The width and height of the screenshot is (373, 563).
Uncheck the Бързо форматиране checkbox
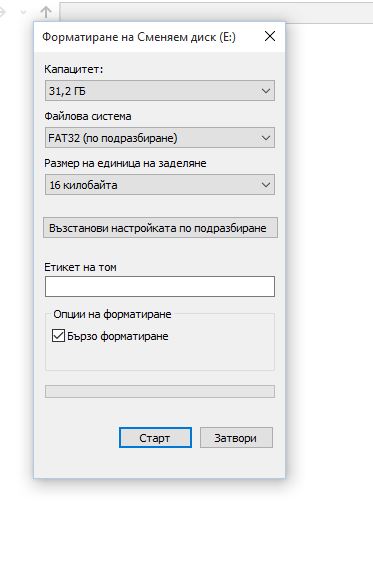pos(58,336)
